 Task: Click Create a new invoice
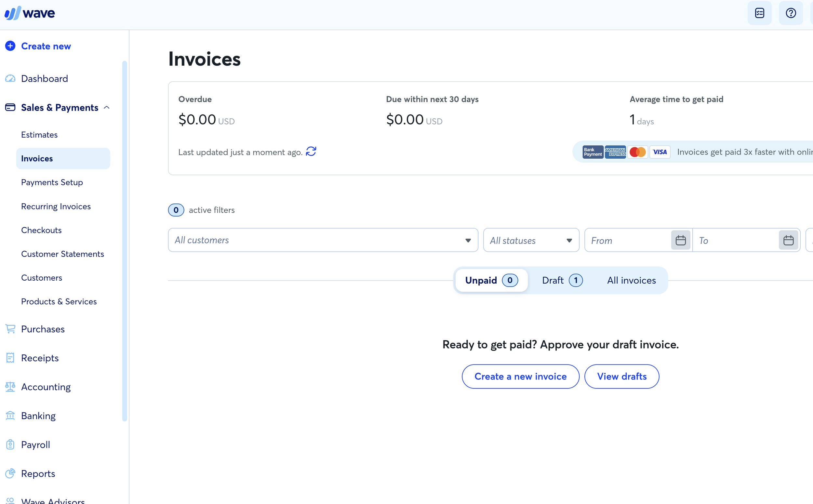pyautogui.click(x=520, y=376)
